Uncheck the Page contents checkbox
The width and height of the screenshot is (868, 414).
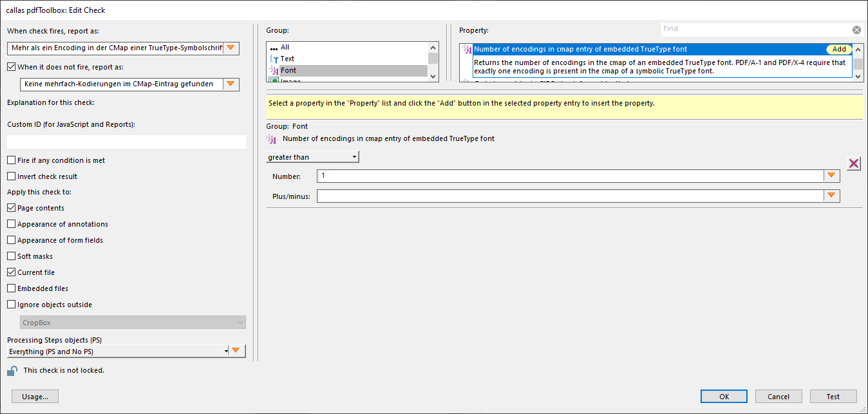(12, 209)
